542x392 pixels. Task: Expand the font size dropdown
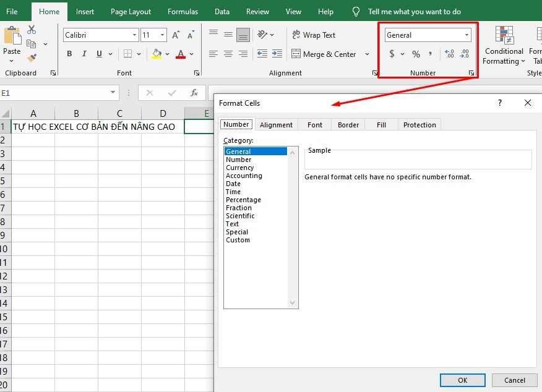(163, 35)
